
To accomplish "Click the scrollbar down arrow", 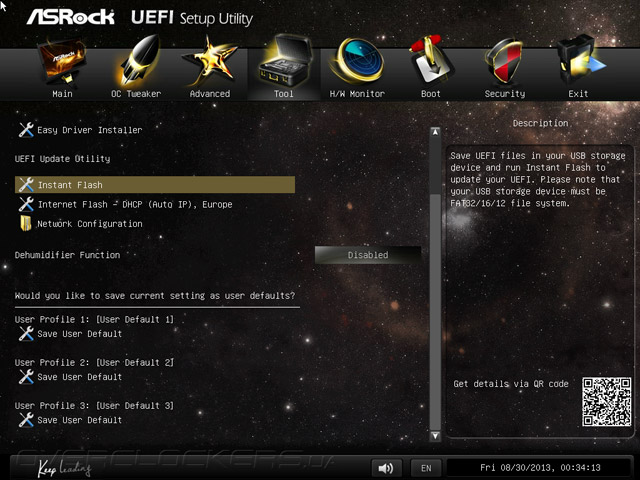I will [436, 436].
